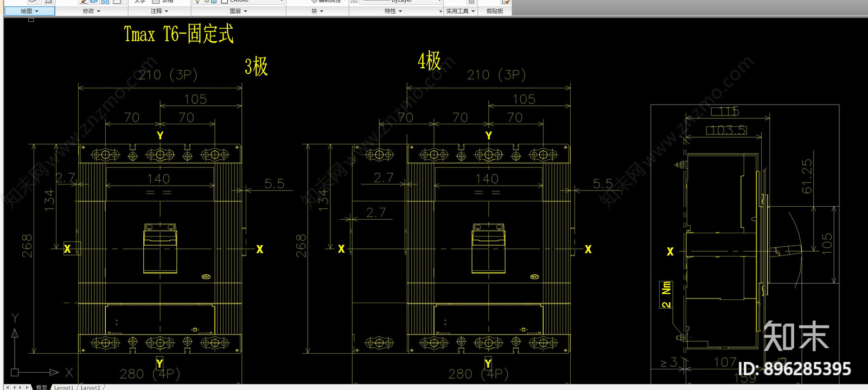This screenshot has width=868, height=390.
Task: Click the UCS origin icon in drawing
Action: (x=15, y=372)
